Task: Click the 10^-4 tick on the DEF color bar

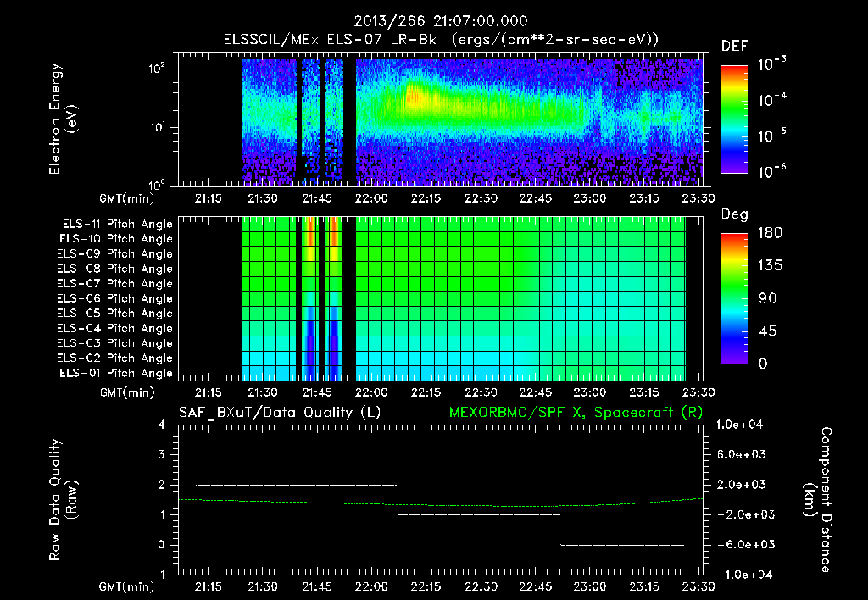Action: [771, 100]
